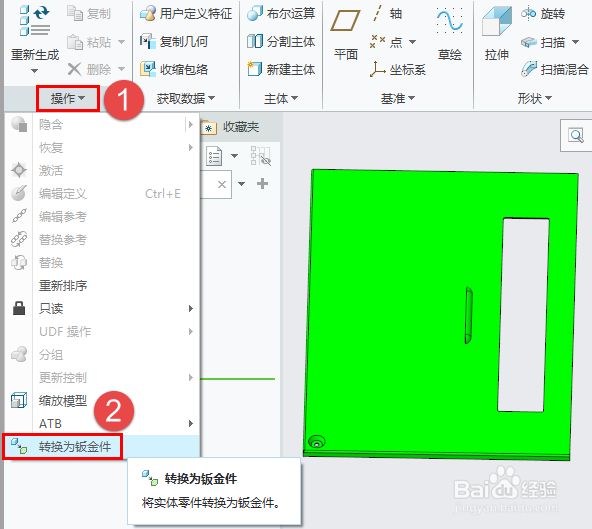This screenshot has height=529, width=592.
Task: Click the 复制 (Copy) button
Action: (89, 14)
